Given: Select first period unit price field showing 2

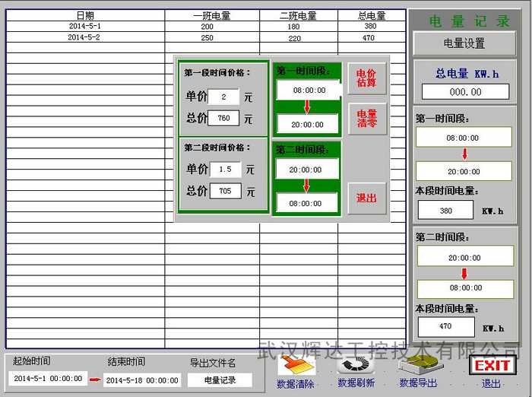Looking at the screenshot, I should pos(224,97).
